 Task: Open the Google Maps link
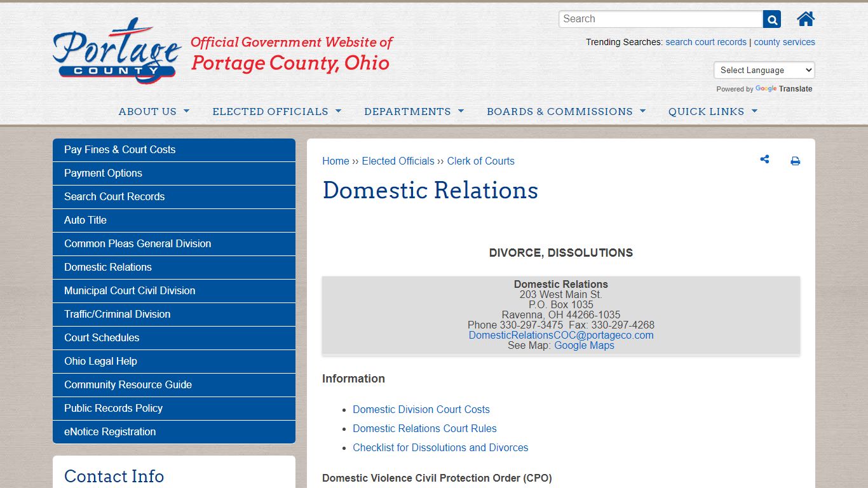click(584, 346)
